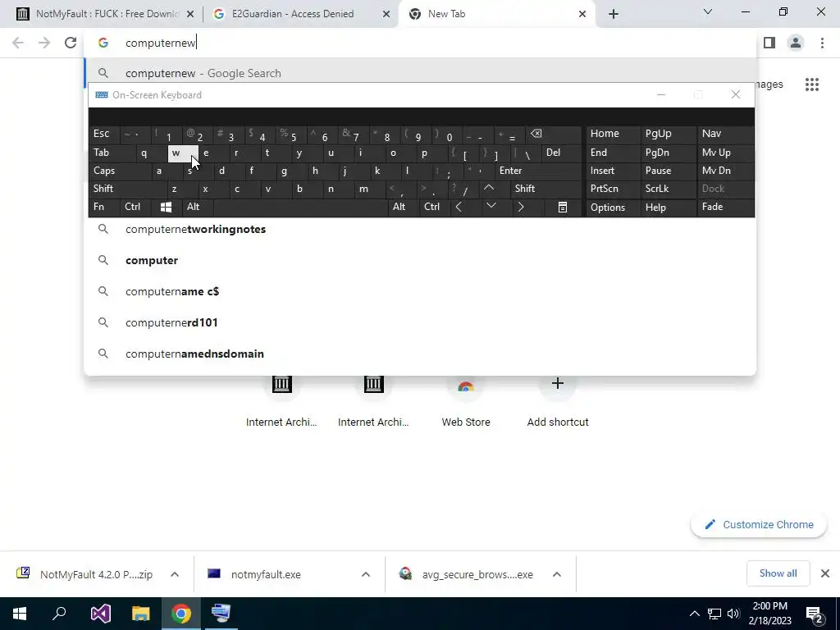
Task: Toggle the left Ctrl key
Action: [x=135, y=207]
